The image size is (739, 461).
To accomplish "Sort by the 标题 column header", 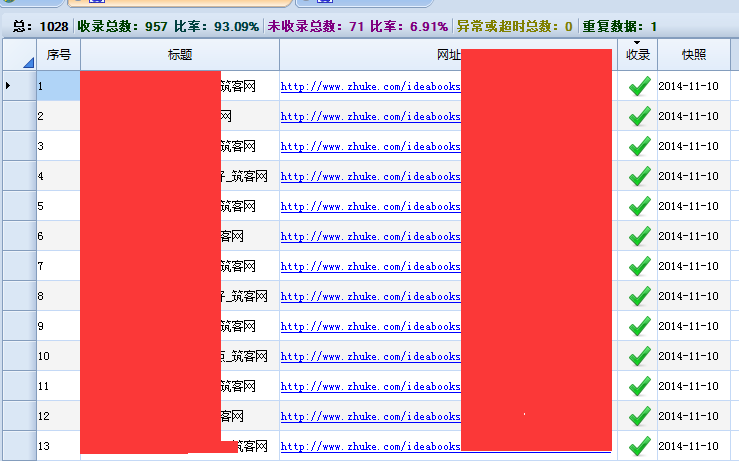I will 179,56.
